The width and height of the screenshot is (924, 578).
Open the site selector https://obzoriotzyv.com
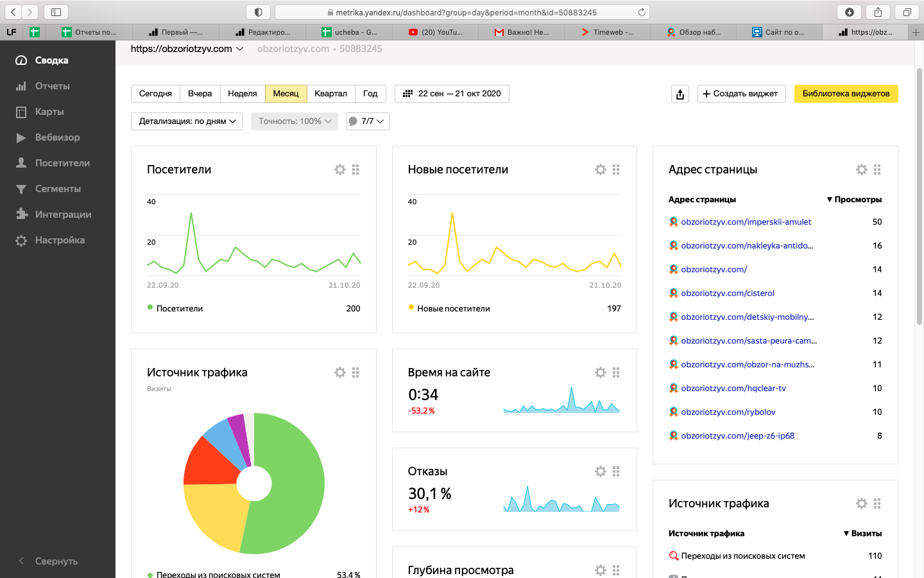click(x=187, y=49)
